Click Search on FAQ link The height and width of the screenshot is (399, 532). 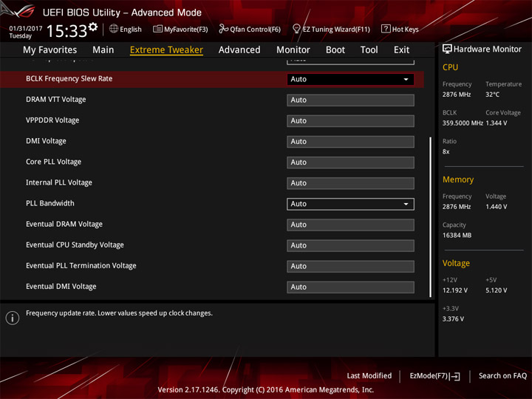(502, 376)
